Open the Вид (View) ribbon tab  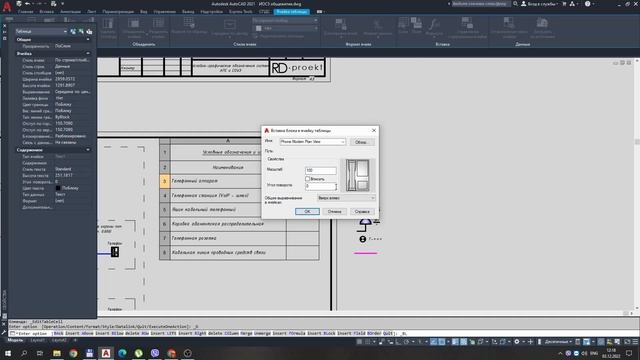tap(144, 11)
